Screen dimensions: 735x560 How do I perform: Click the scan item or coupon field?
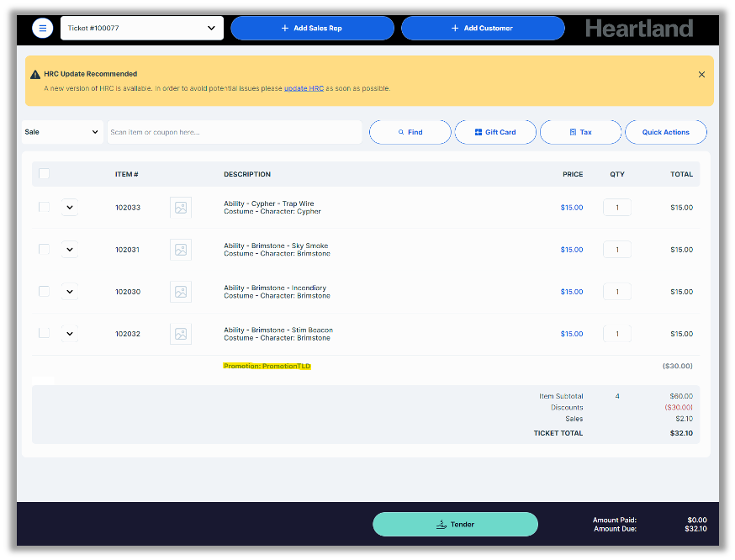(234, 132)
